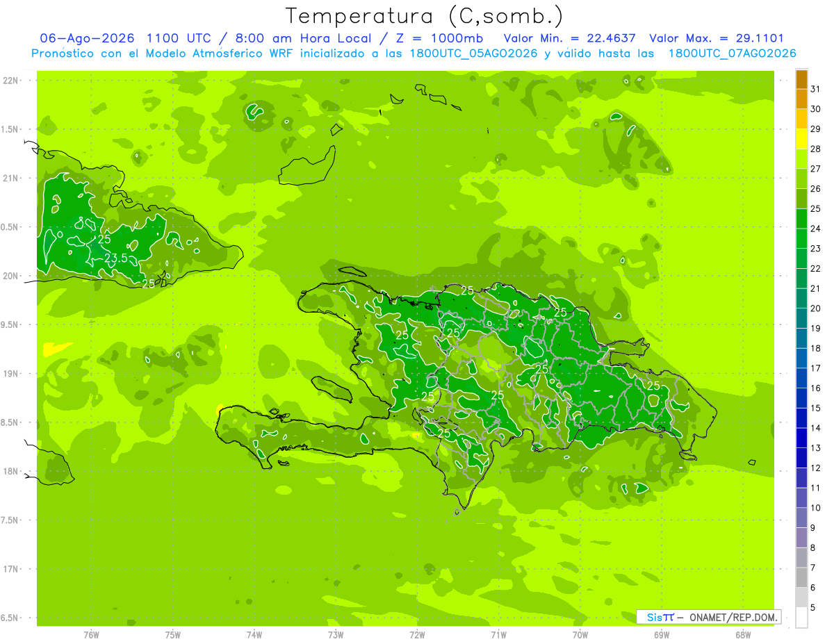Click the '76W' longitude axis label
834x644 pixels.
coord(91,635)
